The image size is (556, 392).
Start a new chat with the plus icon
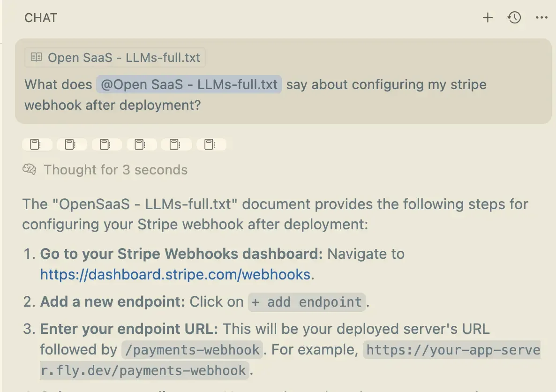[488, 17]
